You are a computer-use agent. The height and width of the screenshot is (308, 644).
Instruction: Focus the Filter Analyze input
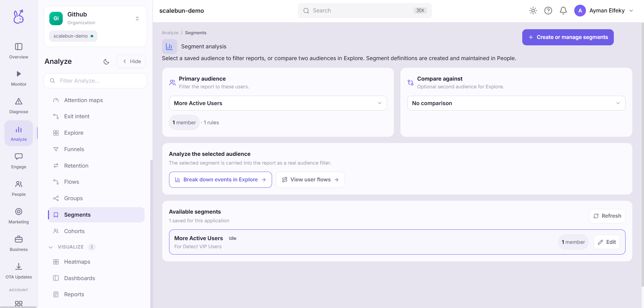[95, 81]
